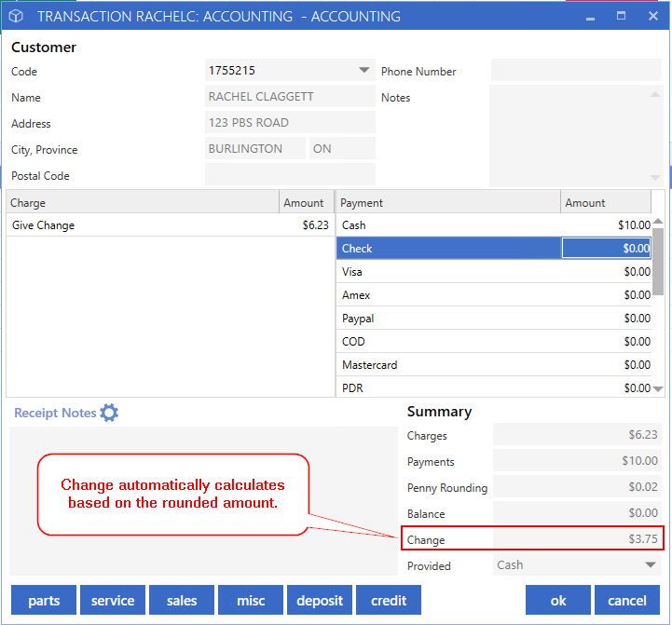Image resolution: width=672 pixels, height=625 pixels.
Task: Open the customer Code dropdown
Action: point(363,70)
